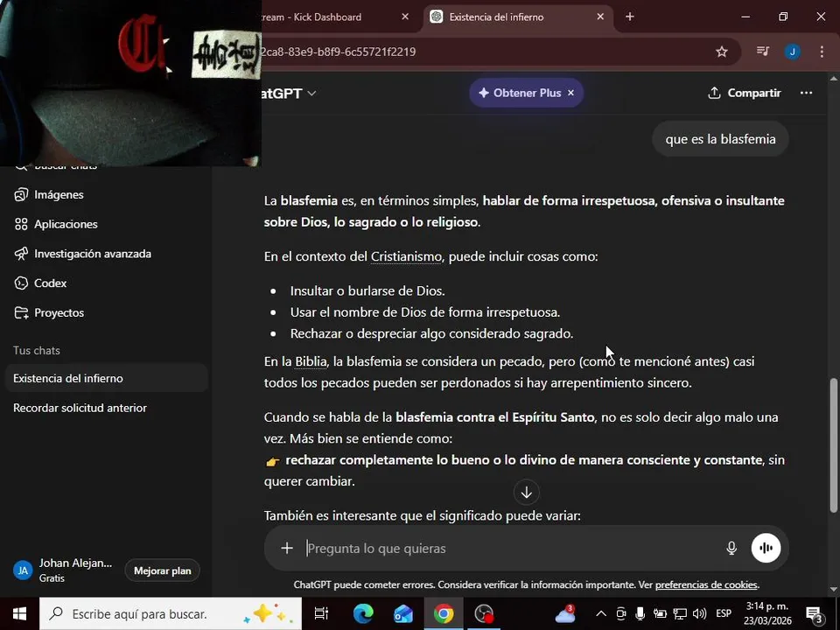Open a new browser tab

click(630, 17)
